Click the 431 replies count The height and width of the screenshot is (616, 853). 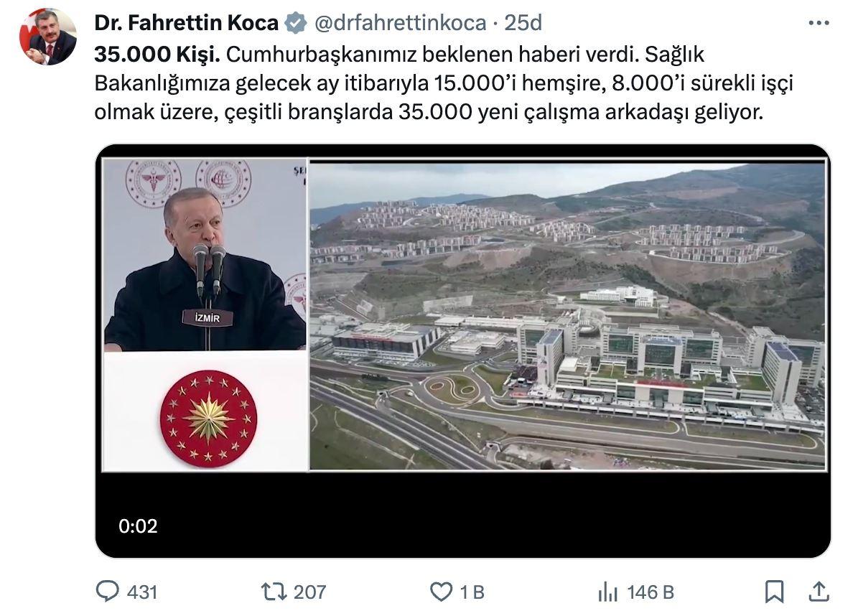143,592
